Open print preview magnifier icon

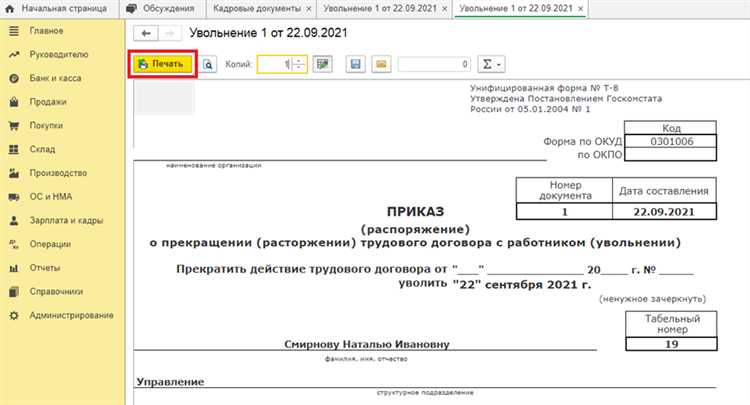point(208,64)
